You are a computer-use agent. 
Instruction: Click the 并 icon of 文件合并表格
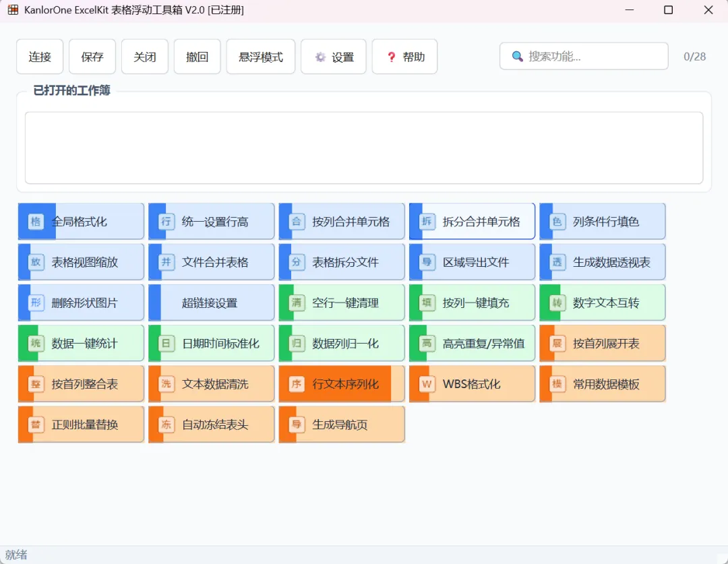coord(166,262)
